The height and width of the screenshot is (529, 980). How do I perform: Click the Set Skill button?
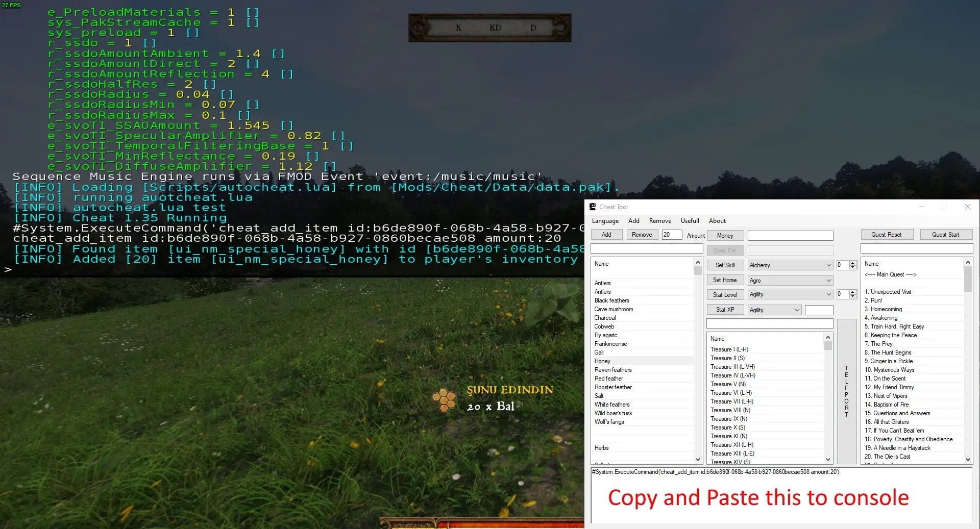coord(725,265)
